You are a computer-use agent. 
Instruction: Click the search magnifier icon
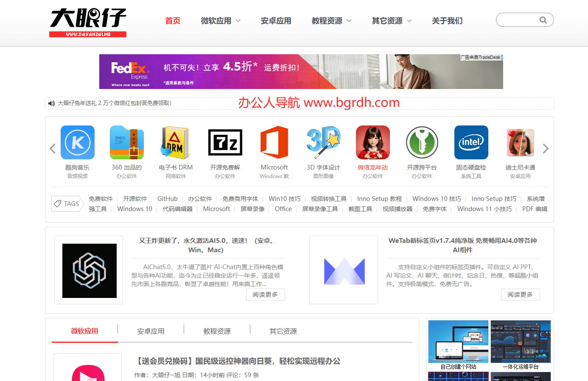pyautogui.click(x=543, y=20)
